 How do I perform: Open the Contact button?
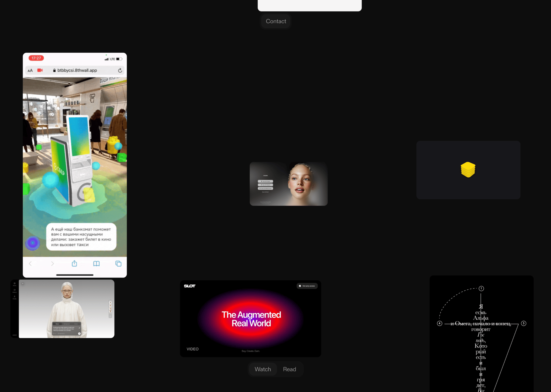[x=276, y=21]
